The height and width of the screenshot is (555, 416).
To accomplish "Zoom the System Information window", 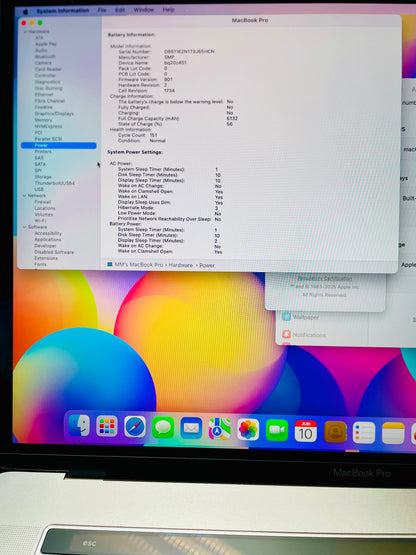I will 40,23.
